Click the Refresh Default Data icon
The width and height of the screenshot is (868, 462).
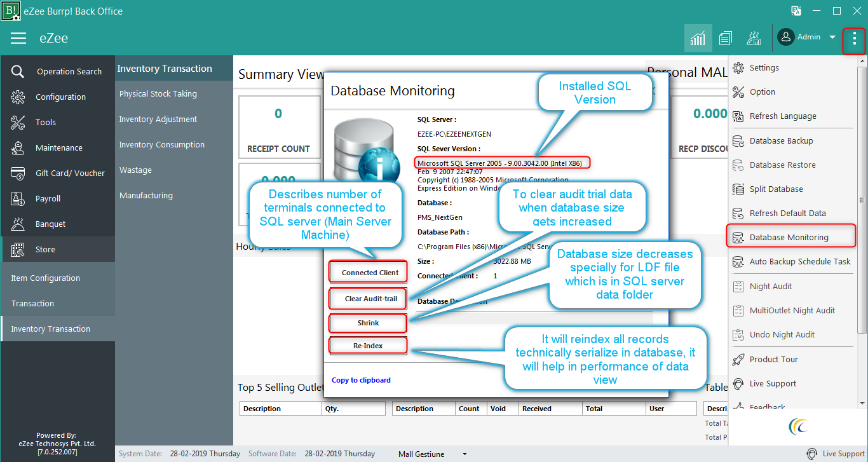coord(738,213)
